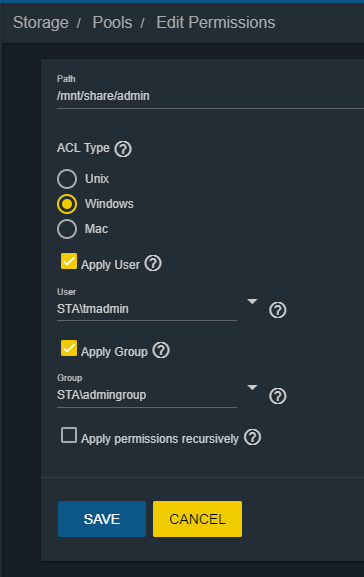Focus the Path field /mnt/share/admin
The image size is (364, 577).
[210, 96]
